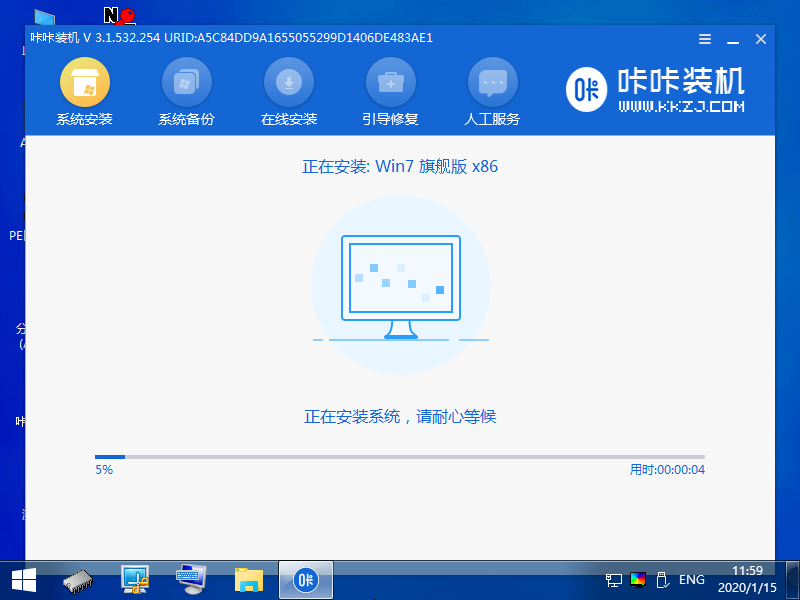The image size is (800, 600).
Task: Click the 咔咔装机 icon in the taskbar
Action: [x=305, y=580]
